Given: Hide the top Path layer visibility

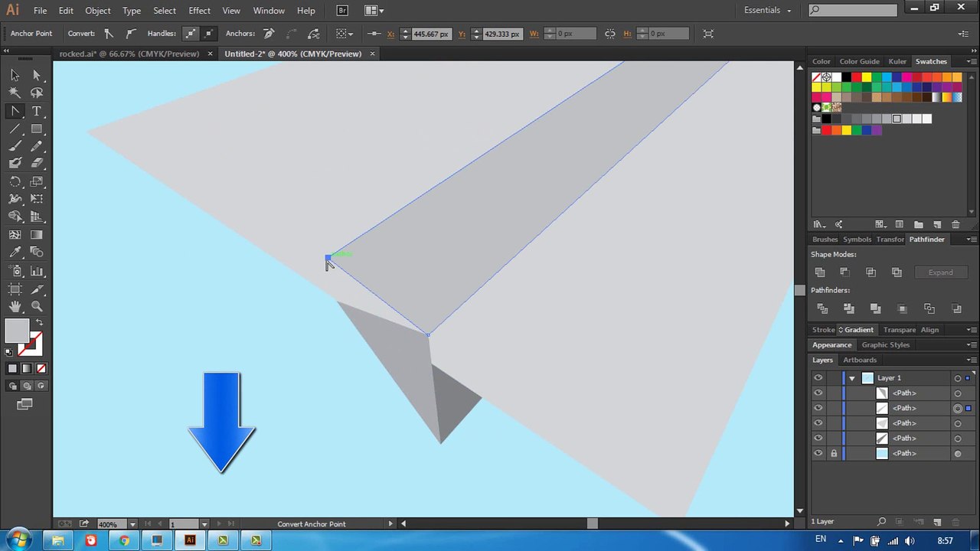Looking at the screenshot, I should (818, 393).
